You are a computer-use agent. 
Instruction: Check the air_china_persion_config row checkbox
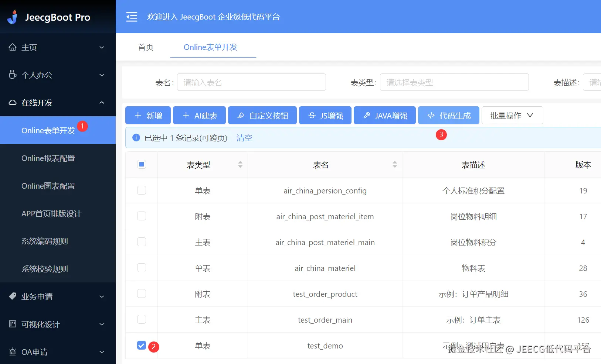(x=142, y=190)
